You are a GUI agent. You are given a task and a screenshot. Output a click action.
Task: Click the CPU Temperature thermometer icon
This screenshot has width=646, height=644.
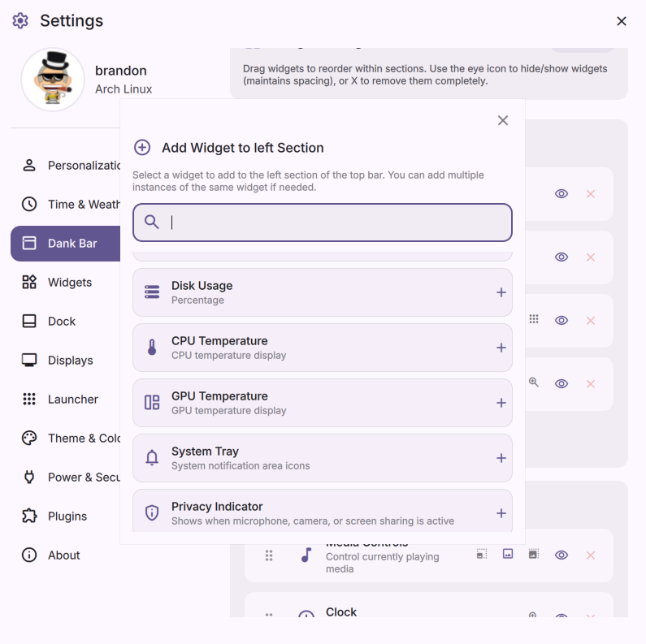[x=152, y=348]
